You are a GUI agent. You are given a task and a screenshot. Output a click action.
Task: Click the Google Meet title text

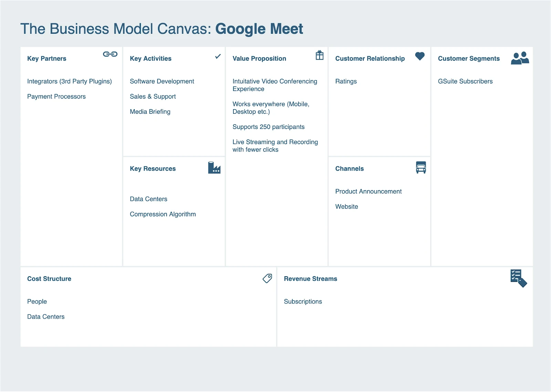[259, 29]
